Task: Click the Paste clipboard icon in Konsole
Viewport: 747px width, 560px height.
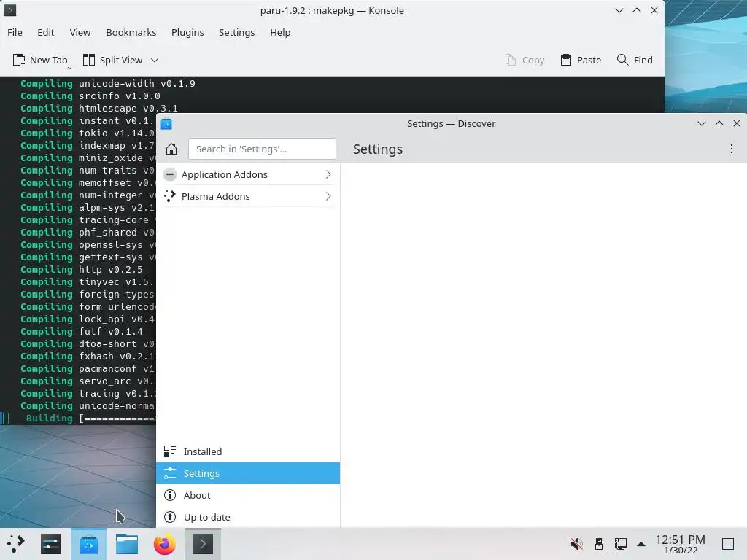Action: tap(566, 60)
